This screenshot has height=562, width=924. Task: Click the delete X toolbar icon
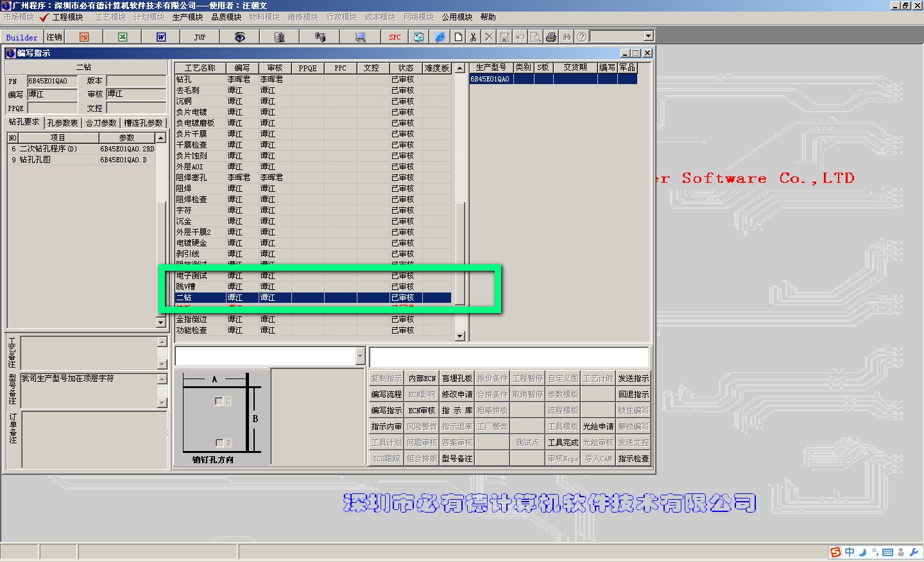click(489, 37)
